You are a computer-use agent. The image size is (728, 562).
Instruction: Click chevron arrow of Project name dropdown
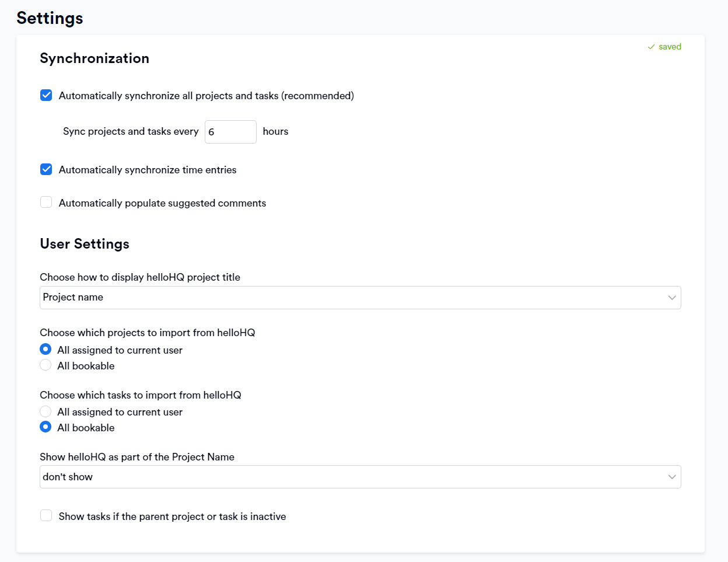click(672, 298)
